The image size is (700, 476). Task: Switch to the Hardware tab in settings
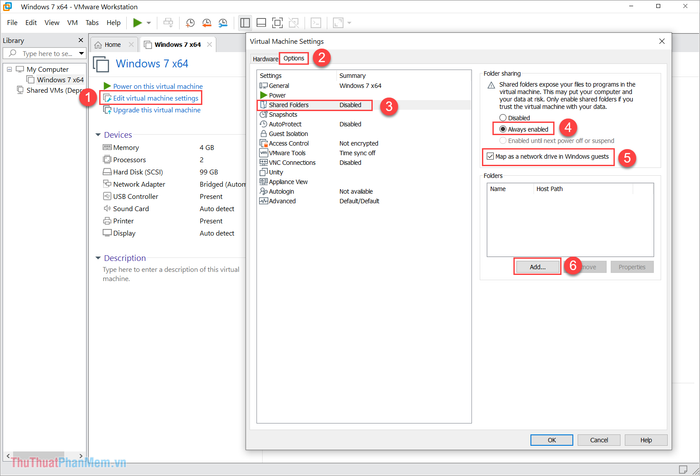pos(265,59)
